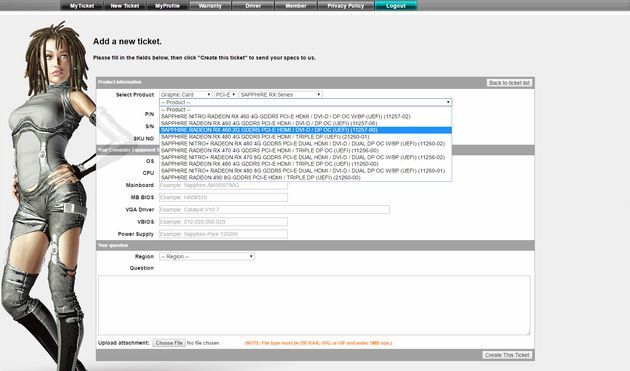The image size is (630, 371).
Task: Click the 'Add a new ticket.' heading
Action: click(127, 41)
